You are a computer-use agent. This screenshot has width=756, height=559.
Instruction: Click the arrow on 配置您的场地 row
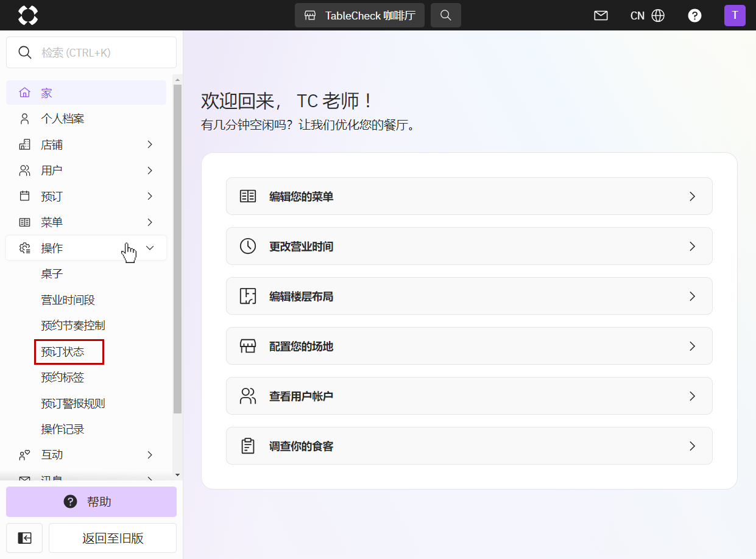pos(692,346)
